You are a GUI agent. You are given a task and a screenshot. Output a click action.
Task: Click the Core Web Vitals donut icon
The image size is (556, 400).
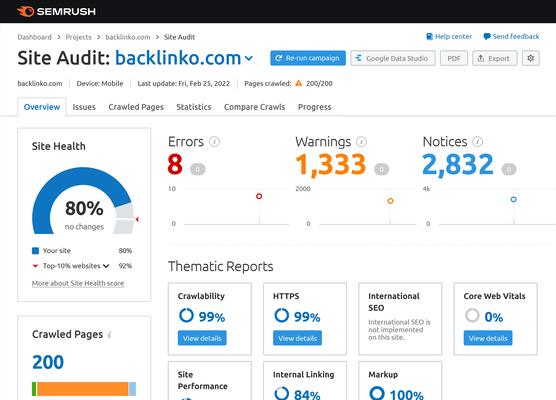point(472,315)
